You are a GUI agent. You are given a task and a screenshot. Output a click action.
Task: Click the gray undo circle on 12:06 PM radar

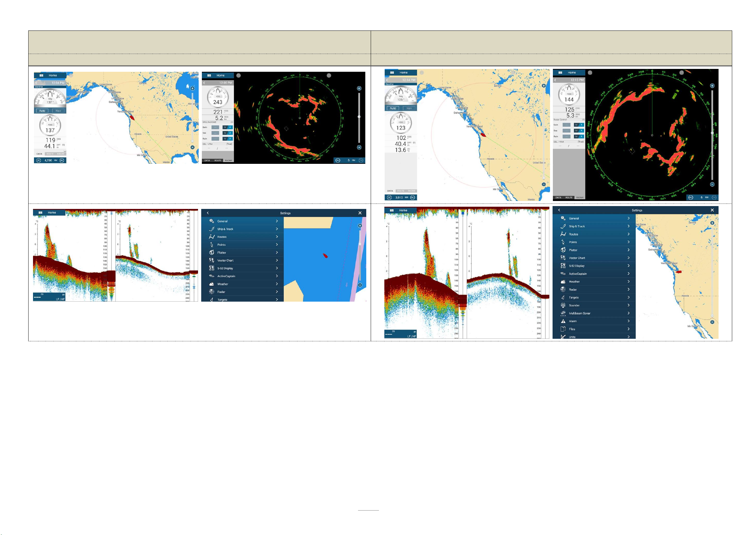tap(239, 76)
